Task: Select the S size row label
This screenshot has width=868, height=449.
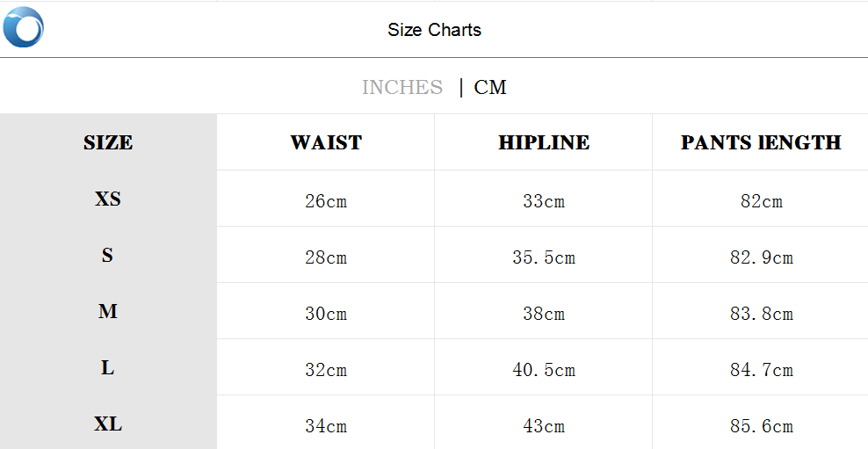Action: [108, 255]
